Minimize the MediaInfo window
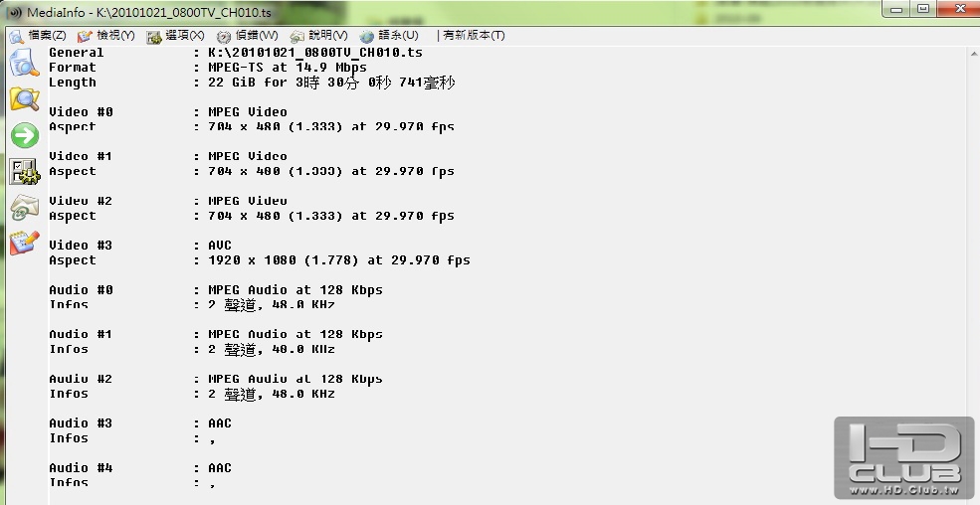The height and width of the screenshot is (505, 980). click(x=896, y=9)
